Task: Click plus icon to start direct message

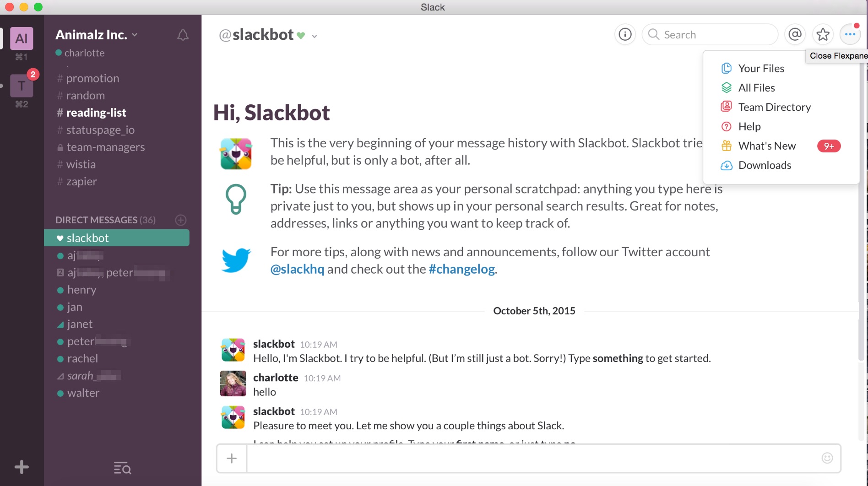Action: coord(181,220)
